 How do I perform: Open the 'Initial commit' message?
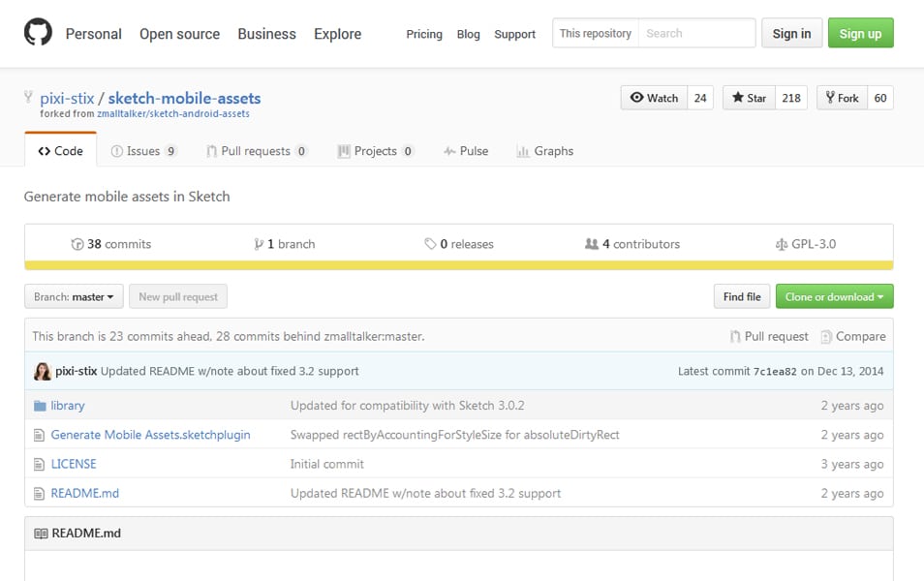point(327,464)
